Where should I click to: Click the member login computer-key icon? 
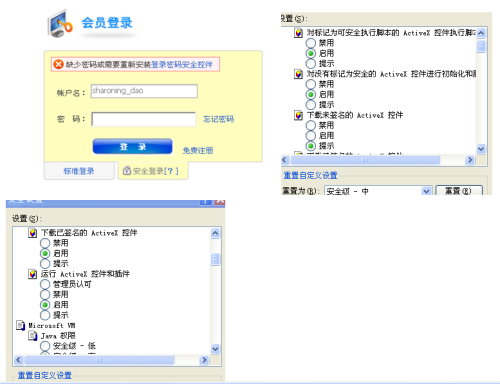tap(60, 24)
